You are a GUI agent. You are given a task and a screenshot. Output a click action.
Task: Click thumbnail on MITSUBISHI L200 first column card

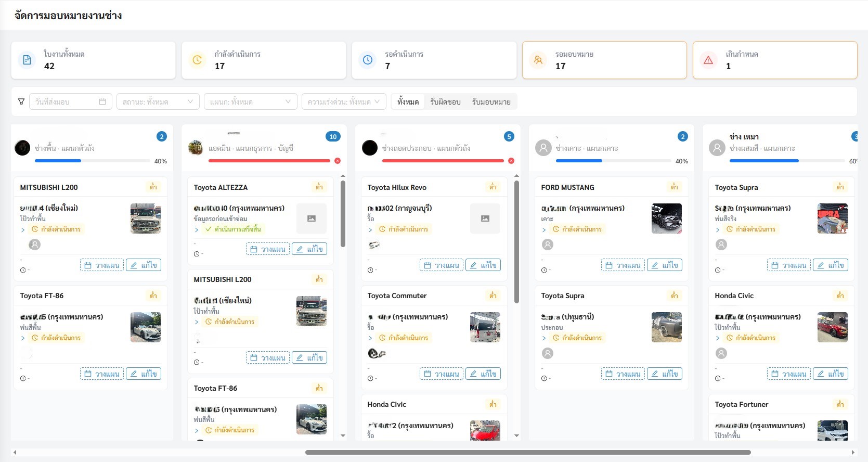click(146, 219)
